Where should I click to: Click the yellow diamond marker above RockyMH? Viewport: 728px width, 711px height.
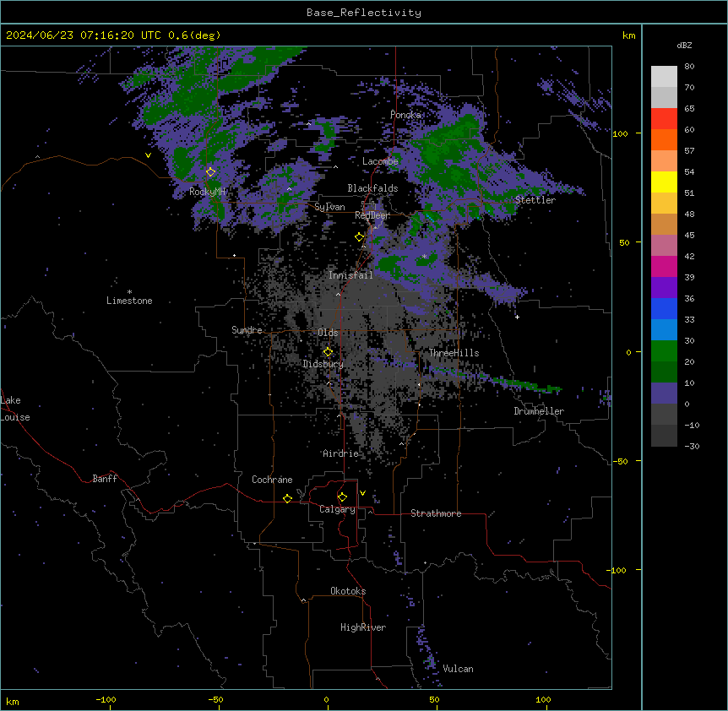[211, 172]
